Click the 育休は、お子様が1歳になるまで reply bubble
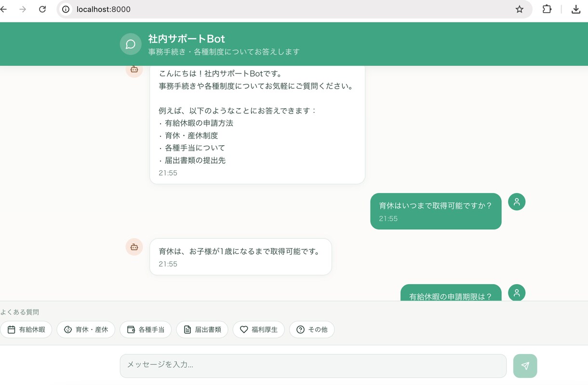Image resolution: width=588 pixels, height=385 pixels. pos(241,257)
